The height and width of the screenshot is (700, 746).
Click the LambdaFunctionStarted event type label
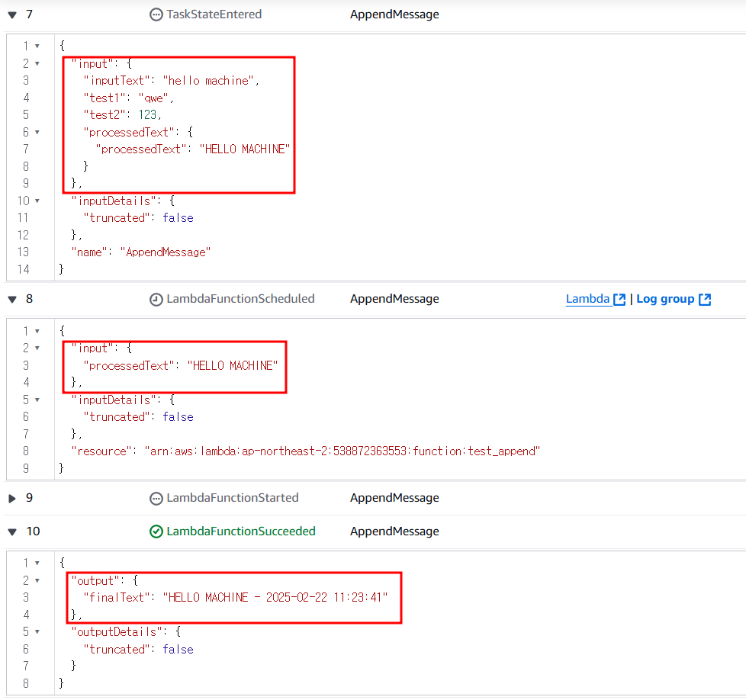point(233,499)
